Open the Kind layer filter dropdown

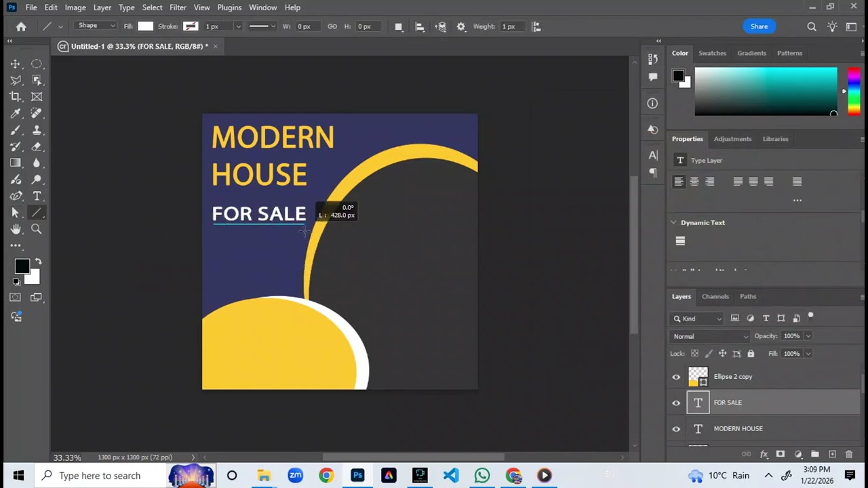pyautogui.click(x=697, y=318)
